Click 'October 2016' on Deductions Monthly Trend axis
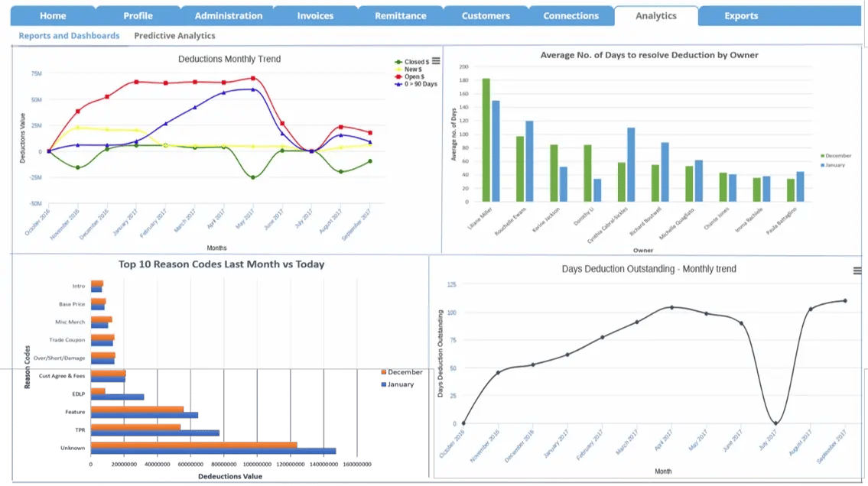 point(37,222)
